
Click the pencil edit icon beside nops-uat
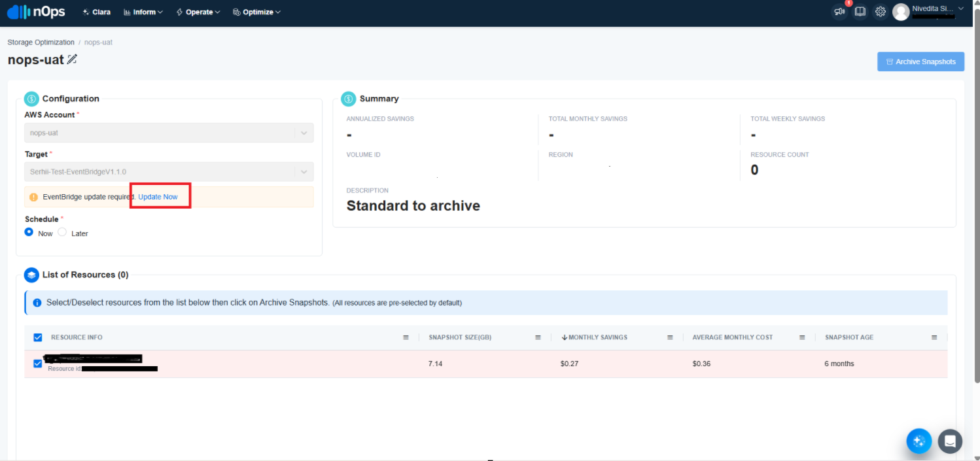(72, 60)
